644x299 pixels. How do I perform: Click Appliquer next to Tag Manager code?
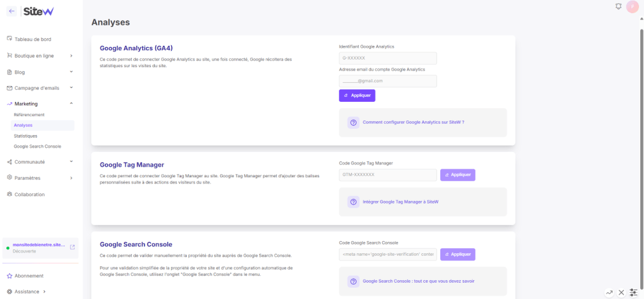click(458, 175)
